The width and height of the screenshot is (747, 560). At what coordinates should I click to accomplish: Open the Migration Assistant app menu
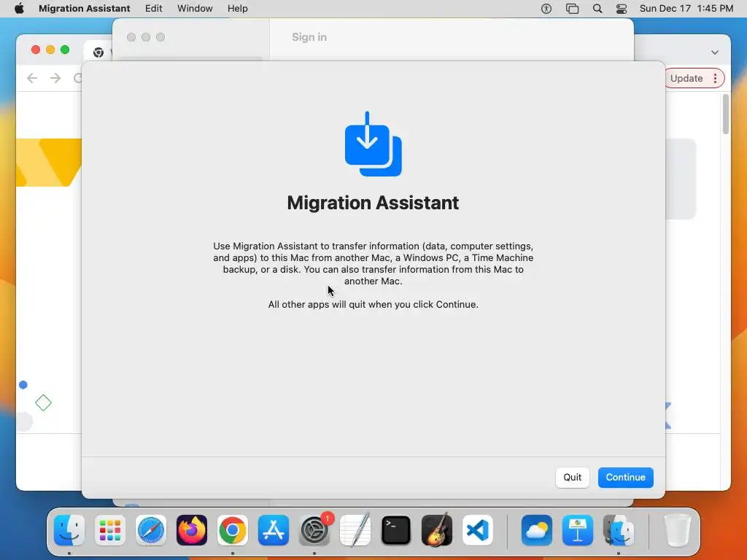85,9
